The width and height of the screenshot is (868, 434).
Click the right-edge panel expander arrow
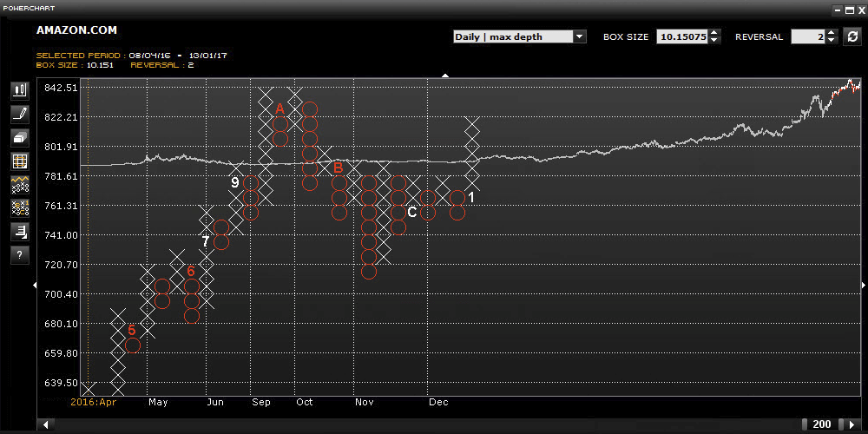click(x=865, y=285)
